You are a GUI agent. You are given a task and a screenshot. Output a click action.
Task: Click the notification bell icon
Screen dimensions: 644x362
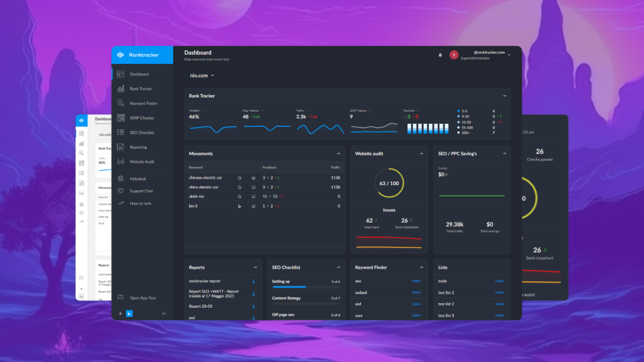[440, 55]
